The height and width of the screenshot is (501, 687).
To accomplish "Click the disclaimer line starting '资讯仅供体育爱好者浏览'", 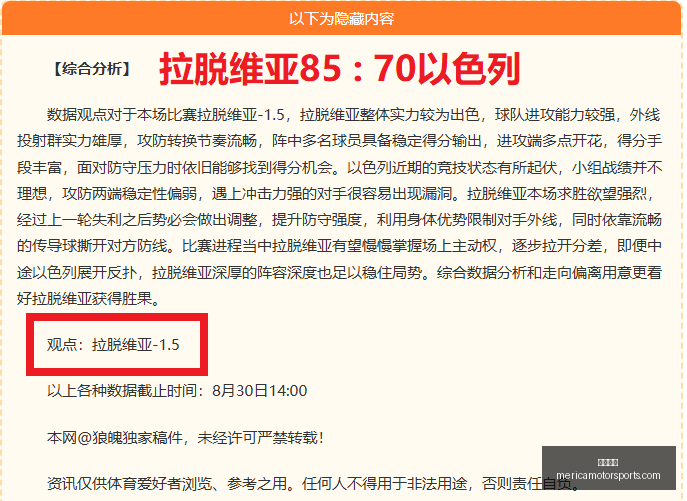I will click(313, 484).
